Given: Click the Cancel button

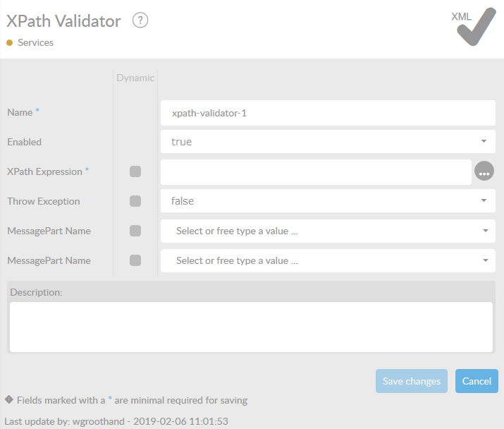Looking at the screenshot, I should pyautogui.click(x=477, y=381).
